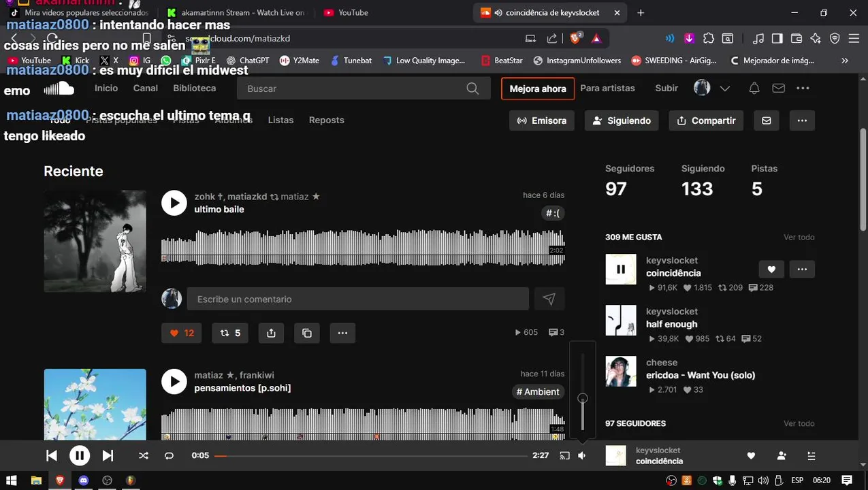Open more options for coincidência in sidebar
Screen dimensions: 868x490
[802, 269]
